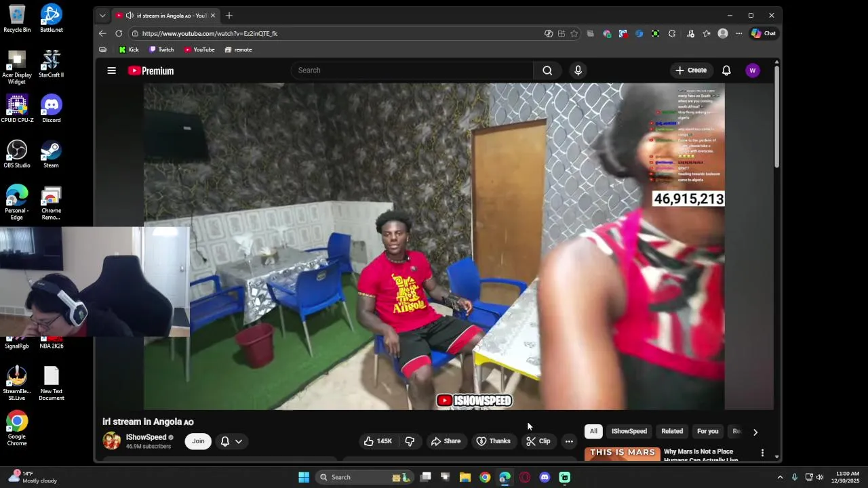Open the Edge profile icon

click(723, 33)
